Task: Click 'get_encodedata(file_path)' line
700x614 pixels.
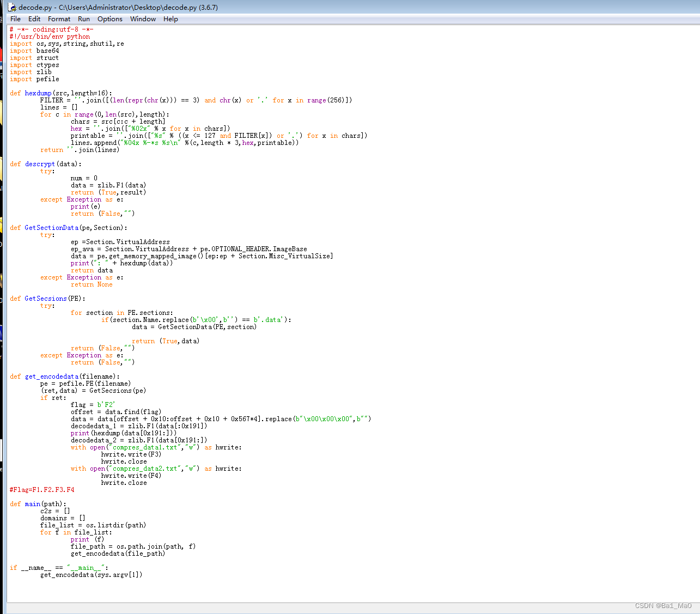Action: click(118, 554)
